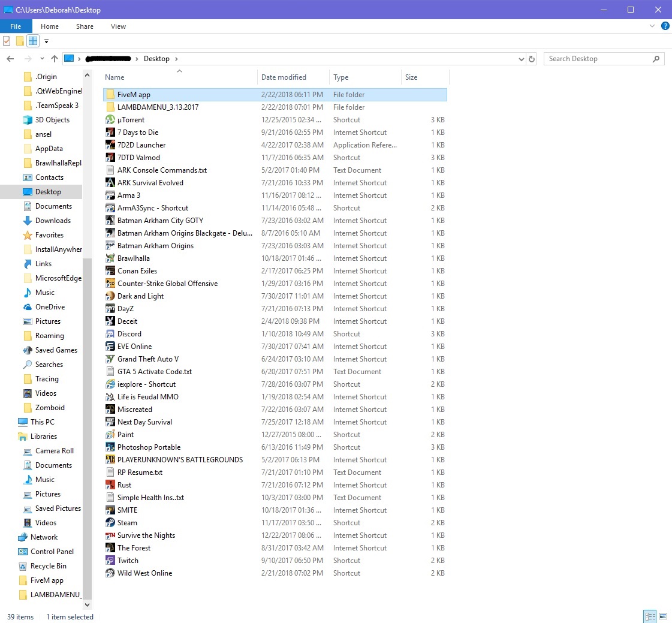Click the Search Desktop input field
The height and width of the screenshot is (623, 672).
604,59
